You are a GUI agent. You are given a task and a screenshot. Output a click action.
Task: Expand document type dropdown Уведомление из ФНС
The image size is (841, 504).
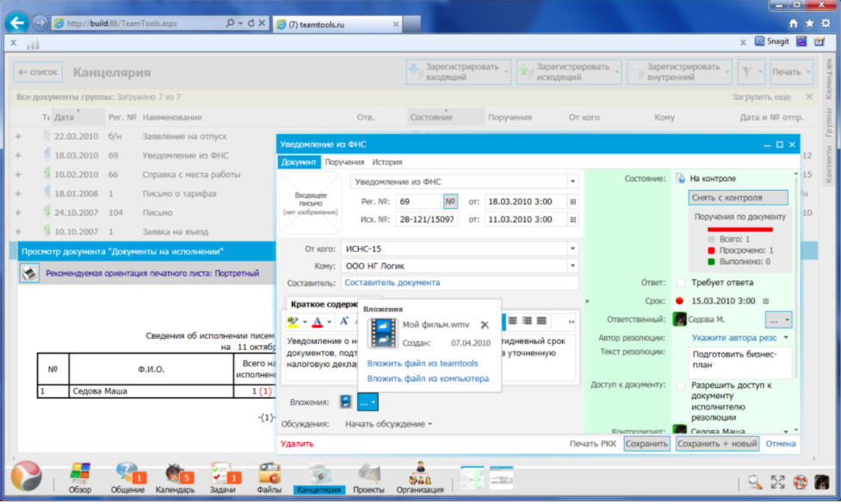pos(572,181)
